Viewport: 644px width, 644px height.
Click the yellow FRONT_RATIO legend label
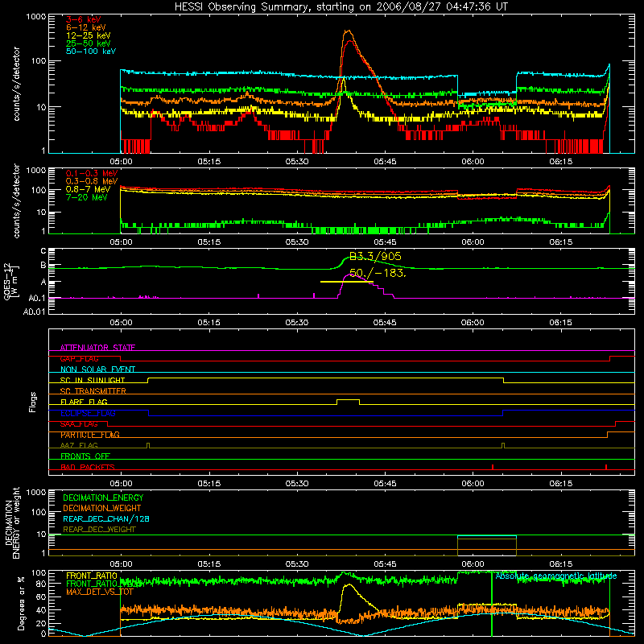(92, 576)
